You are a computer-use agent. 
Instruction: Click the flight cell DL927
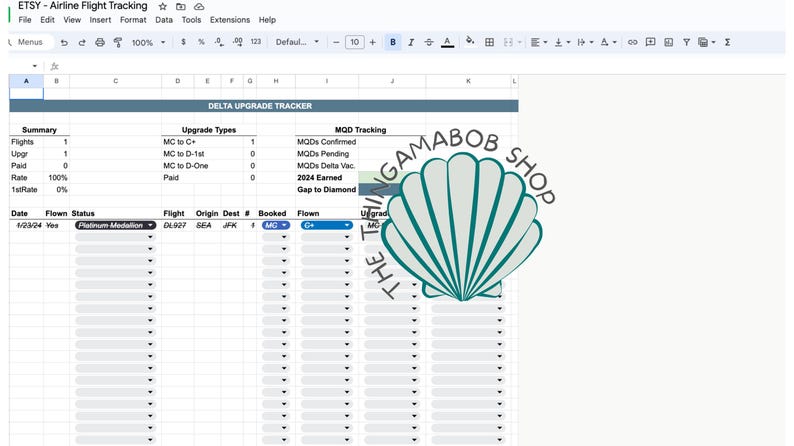pyautogui.click(x=177, y=225)
